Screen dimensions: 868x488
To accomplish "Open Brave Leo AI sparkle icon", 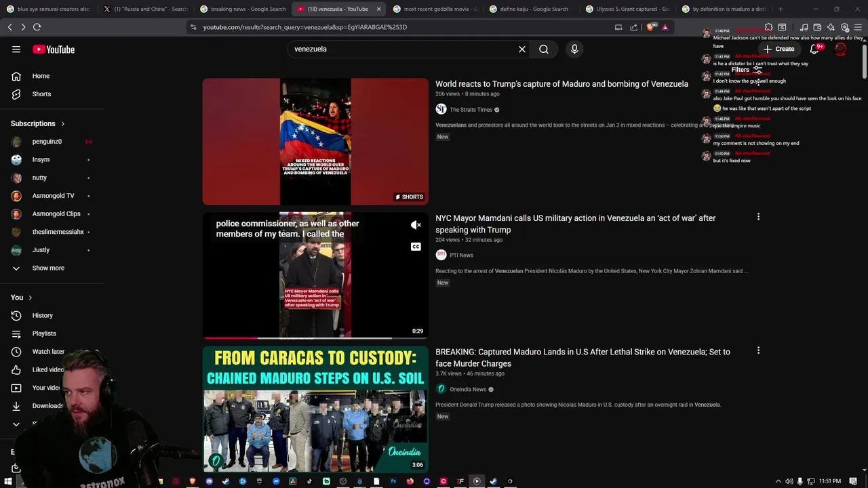I will pyautogui.click(x=831, y=27).
